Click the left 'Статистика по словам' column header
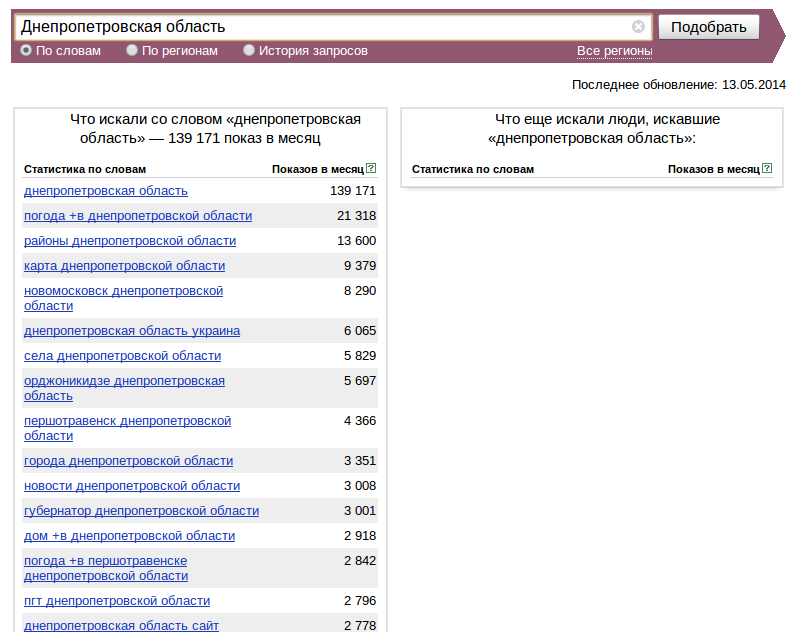 pyautogui.click(x=85, y=170)
